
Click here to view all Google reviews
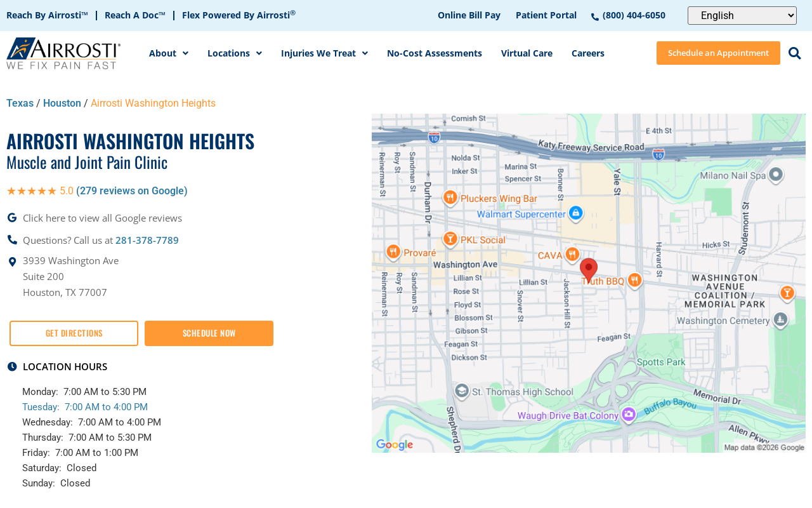tap(102, 218)
